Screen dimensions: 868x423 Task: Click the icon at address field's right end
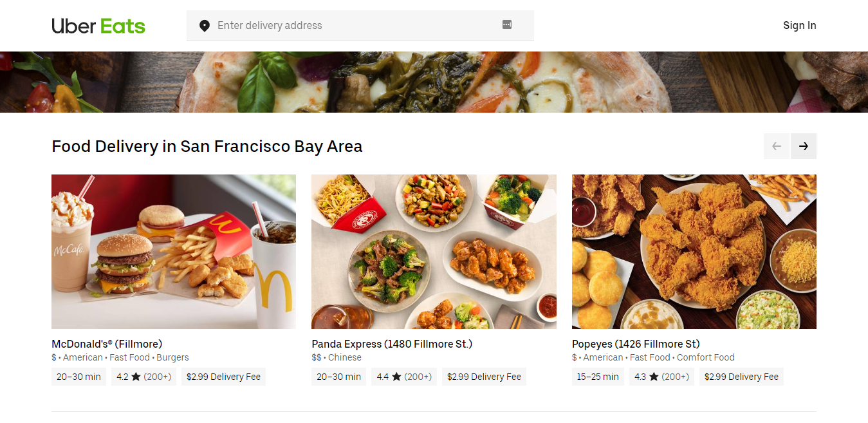(507, 25)
